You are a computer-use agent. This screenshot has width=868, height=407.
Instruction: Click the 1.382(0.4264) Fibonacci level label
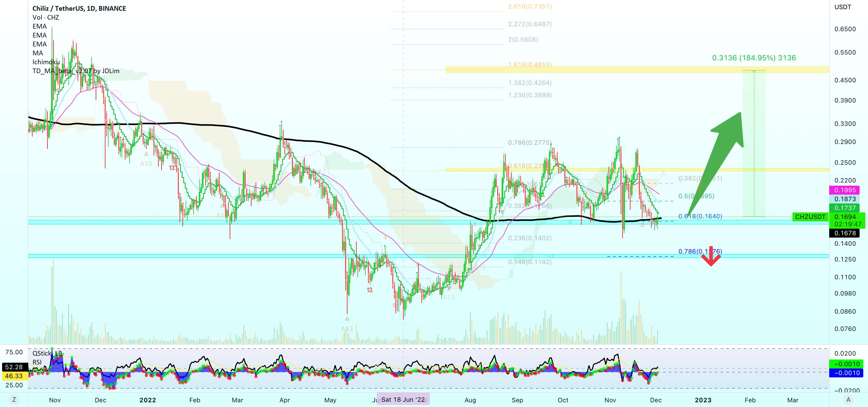coord(530,83)
